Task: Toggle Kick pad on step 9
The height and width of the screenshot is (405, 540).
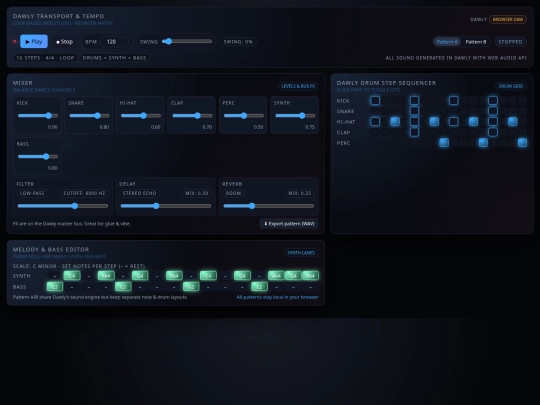Action: pyautogui.click(x=454, y=101)
